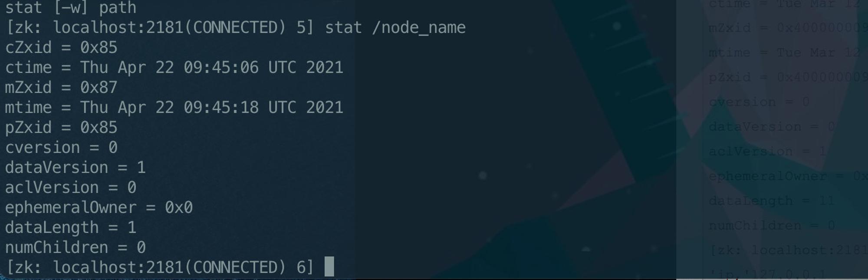Click the 'stat /node_name' command text
868x280 pixels.
coord(395,28)
